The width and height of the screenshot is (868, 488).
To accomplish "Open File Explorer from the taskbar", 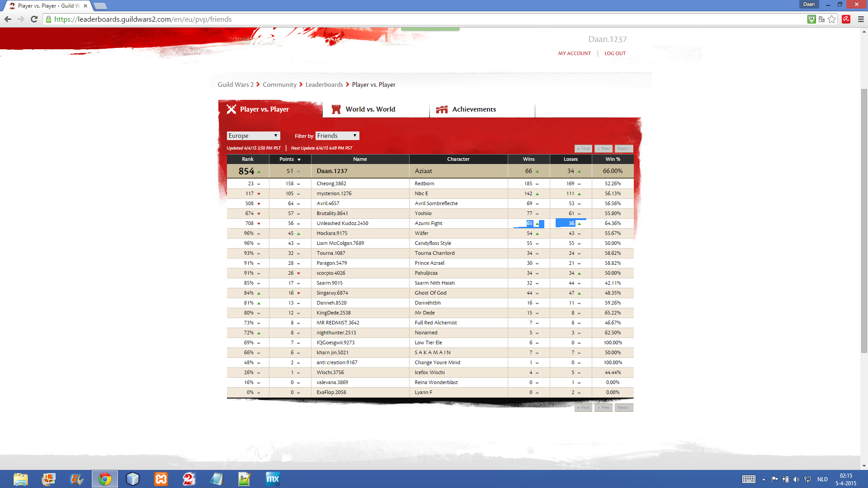I will tap(21, 479).
